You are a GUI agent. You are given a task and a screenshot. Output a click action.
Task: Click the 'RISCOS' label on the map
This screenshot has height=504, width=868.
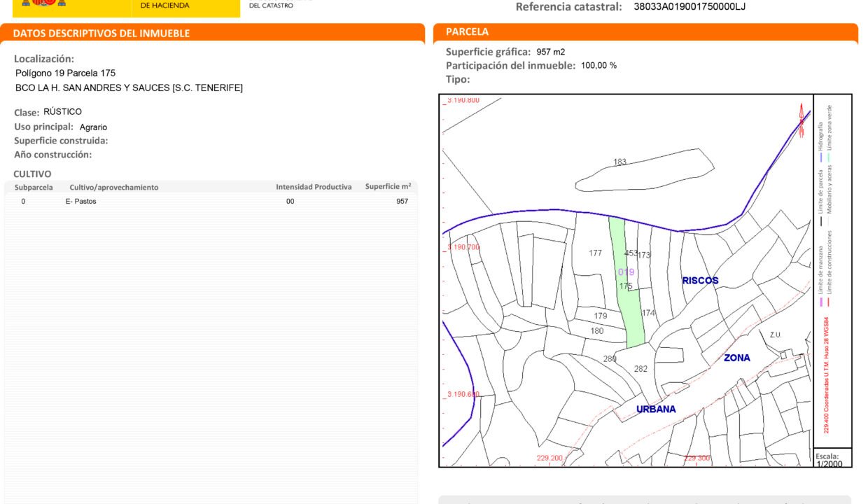pyautogui.click(x=701, y=281)
